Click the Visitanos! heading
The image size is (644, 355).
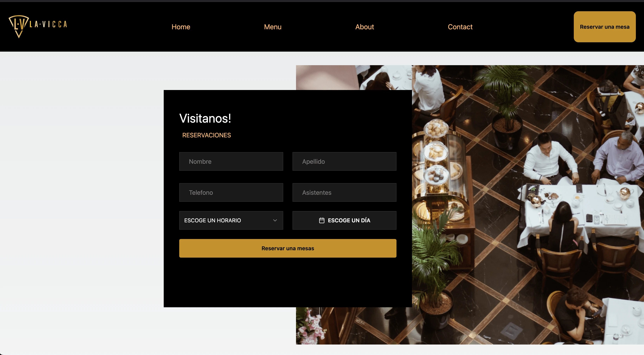pyautogui.click(x=205, y=118)
